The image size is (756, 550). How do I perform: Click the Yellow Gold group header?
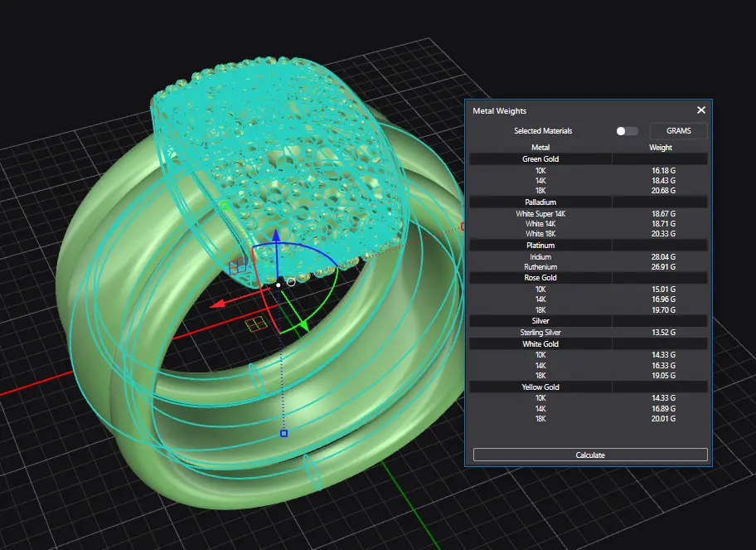(x=540, y=387)
